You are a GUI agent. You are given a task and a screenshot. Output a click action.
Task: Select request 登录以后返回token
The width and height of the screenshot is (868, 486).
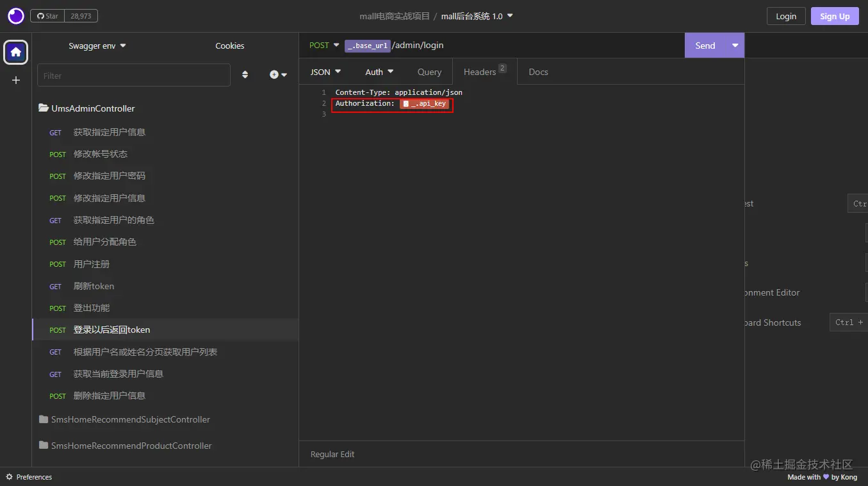coord(165,330)
